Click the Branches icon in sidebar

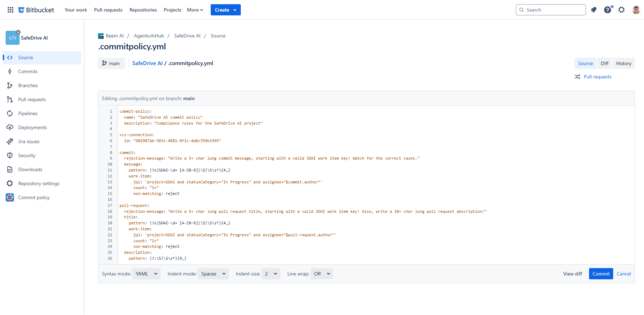10,85
